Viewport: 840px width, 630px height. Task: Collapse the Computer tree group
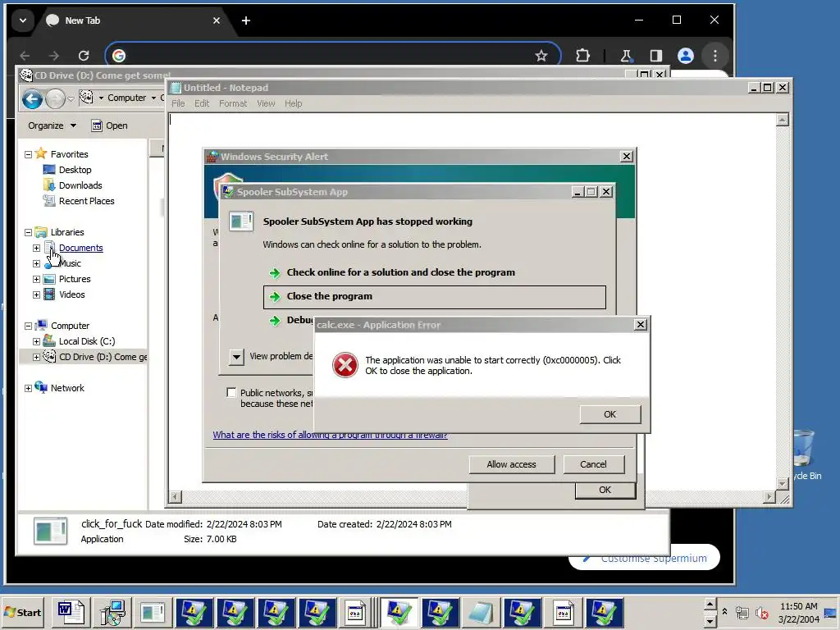29,326
